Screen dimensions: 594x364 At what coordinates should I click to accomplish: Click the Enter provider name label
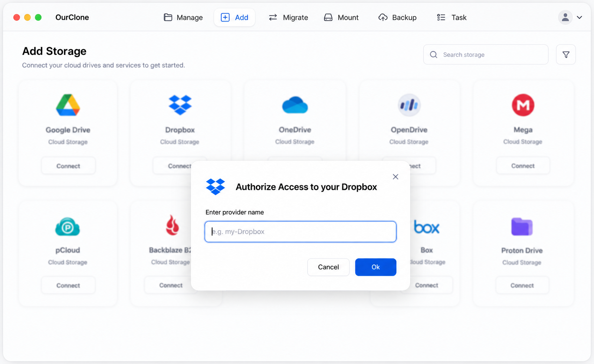click(x=235, y=212)
